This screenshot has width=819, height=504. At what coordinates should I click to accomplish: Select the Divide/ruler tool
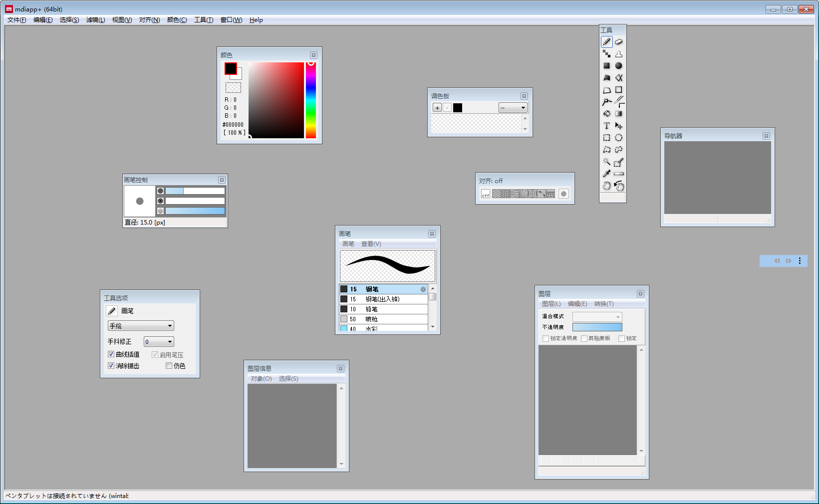619,174
